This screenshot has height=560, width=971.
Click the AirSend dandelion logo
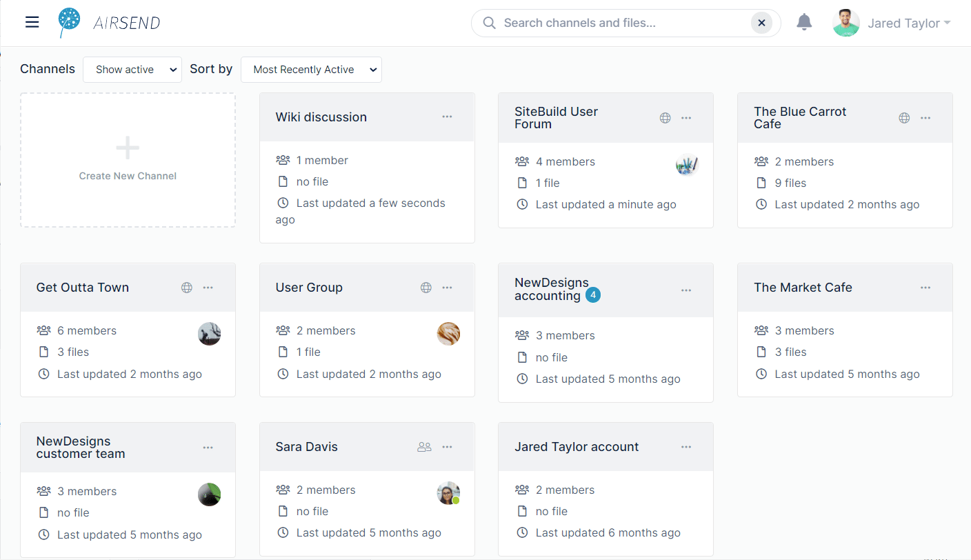[69, 23]
